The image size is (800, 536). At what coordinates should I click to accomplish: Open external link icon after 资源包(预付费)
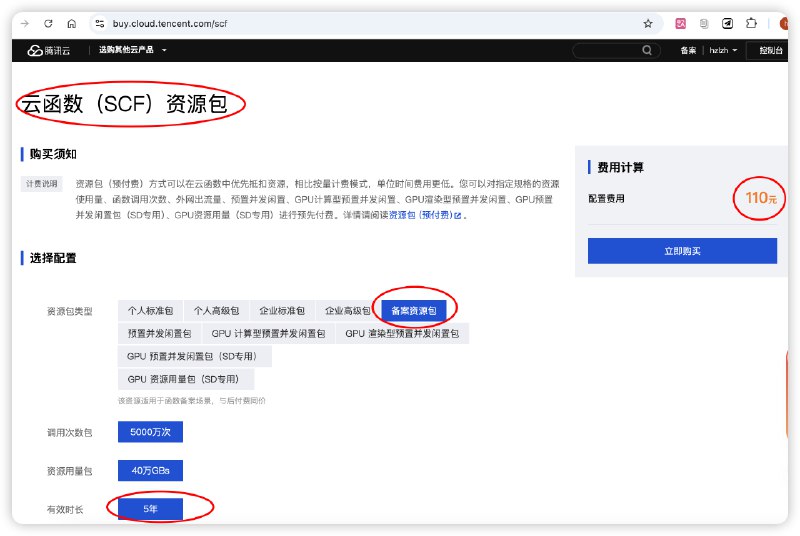(458, 216)
